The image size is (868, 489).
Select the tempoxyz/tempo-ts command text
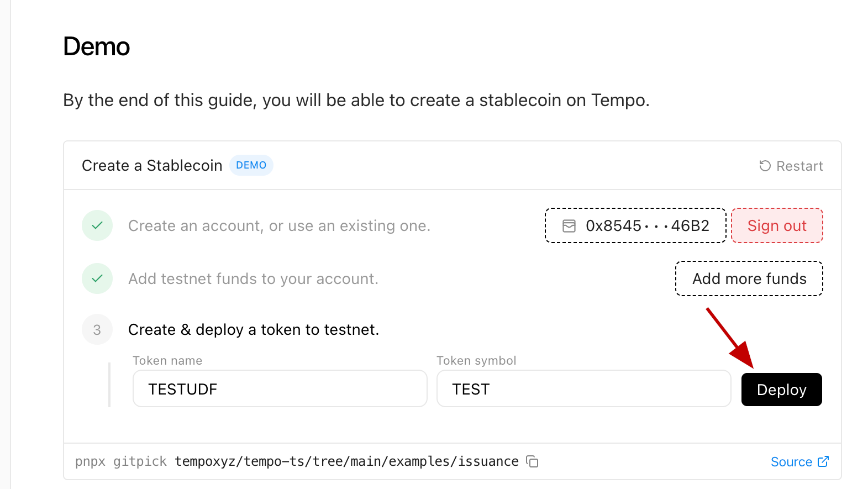[346, 461]
